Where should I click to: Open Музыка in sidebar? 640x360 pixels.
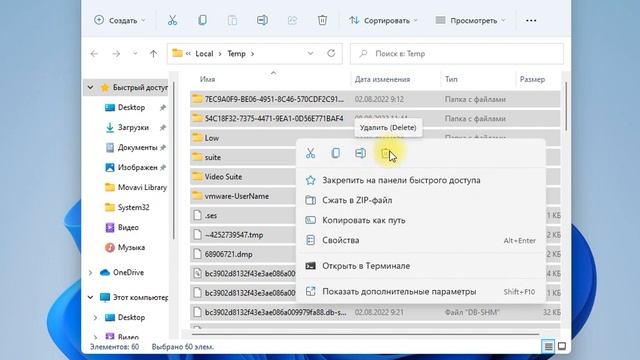(131, 247)
